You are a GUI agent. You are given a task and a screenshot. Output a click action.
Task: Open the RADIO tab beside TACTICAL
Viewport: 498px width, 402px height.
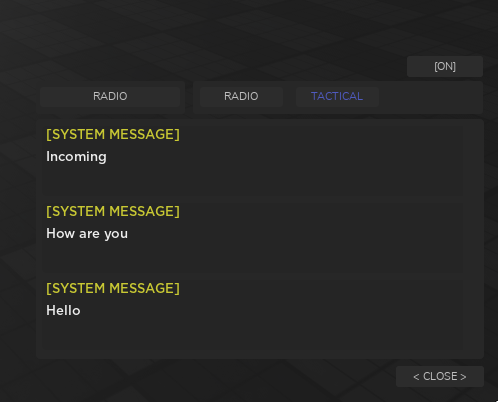(x=241, y=96)
